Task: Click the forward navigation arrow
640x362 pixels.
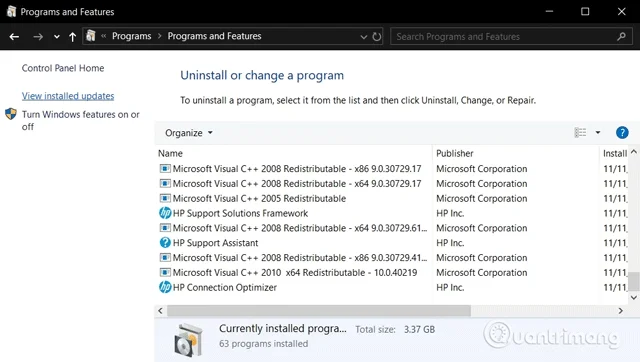Action: point(38,37)
